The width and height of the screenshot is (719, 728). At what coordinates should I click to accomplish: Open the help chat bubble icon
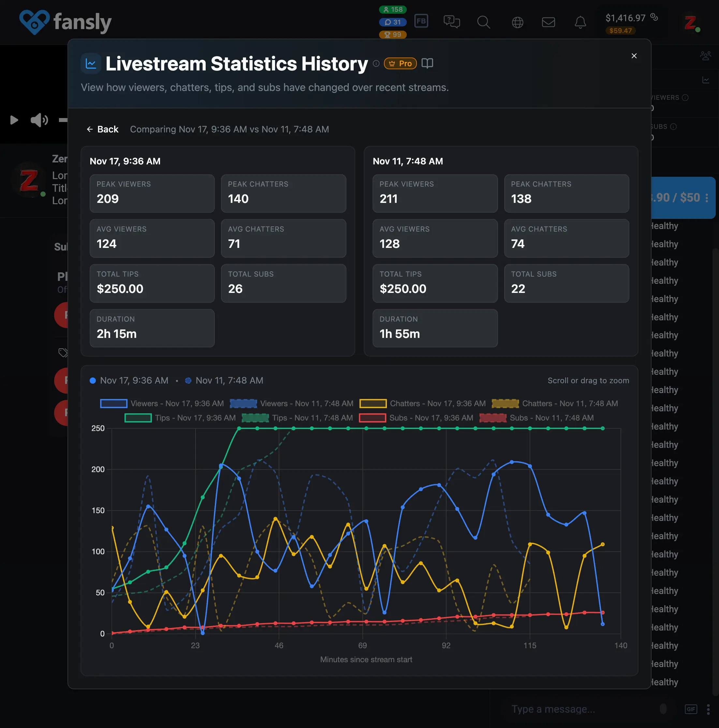[452, 22]
